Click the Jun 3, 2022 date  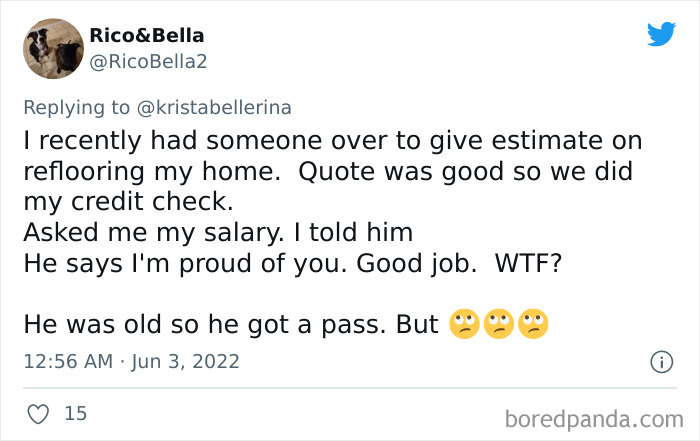coord(185,361)
